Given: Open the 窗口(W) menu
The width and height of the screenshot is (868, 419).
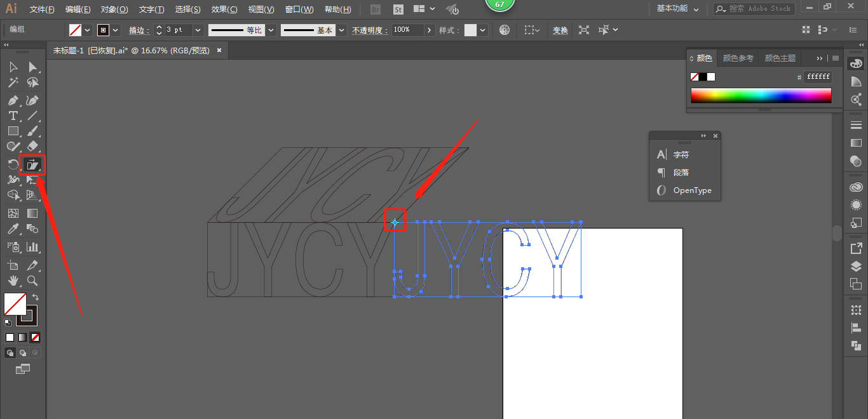Looking at the screenshot, I should (x=299, y=10).
